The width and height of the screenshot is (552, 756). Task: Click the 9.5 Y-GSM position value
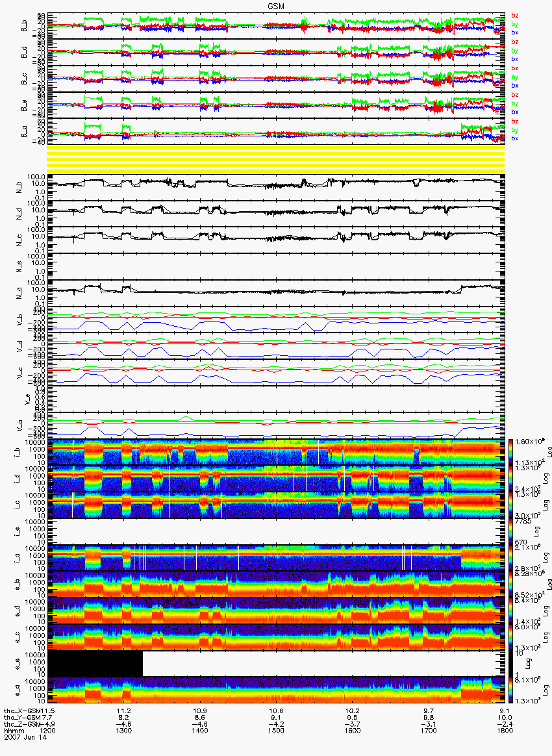[353, 718]
